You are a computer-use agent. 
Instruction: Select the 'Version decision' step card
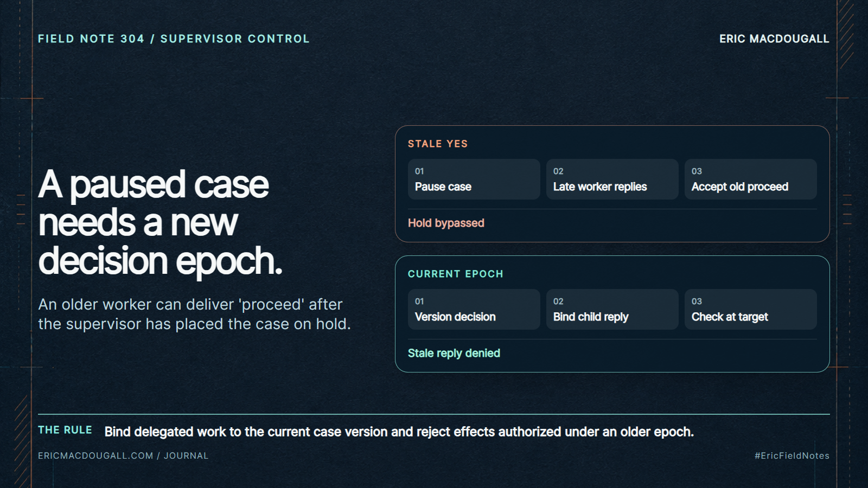474,309
